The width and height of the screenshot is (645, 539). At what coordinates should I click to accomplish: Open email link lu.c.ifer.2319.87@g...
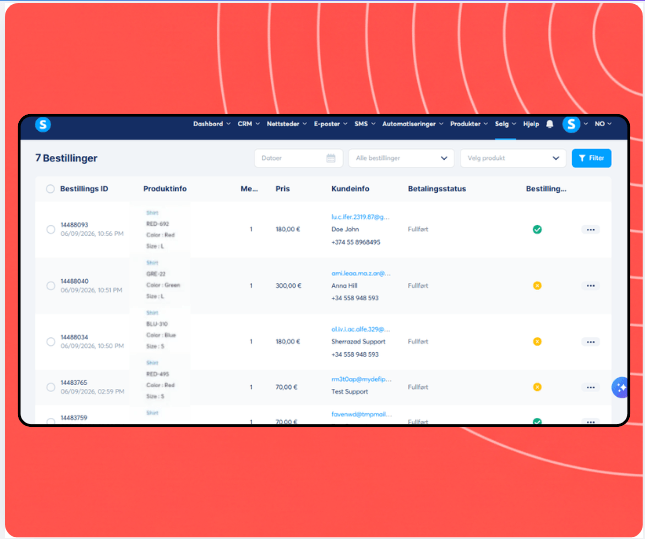(360, 217)
